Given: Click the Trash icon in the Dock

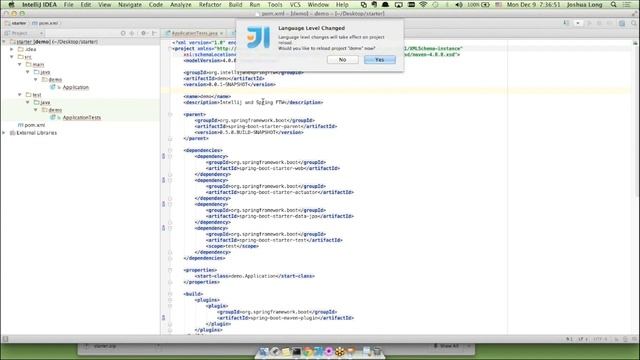Looking at the screenshot, I should [377, 351].
